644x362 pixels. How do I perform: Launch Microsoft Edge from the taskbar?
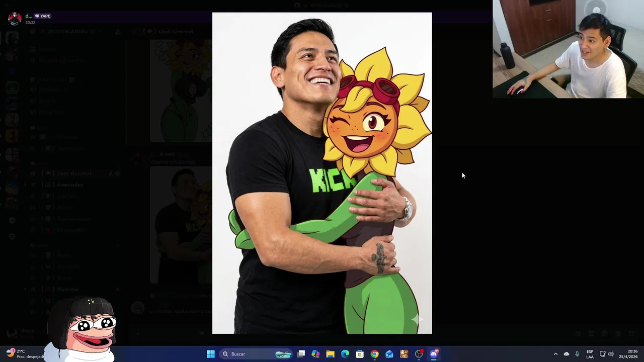(345, 354)
